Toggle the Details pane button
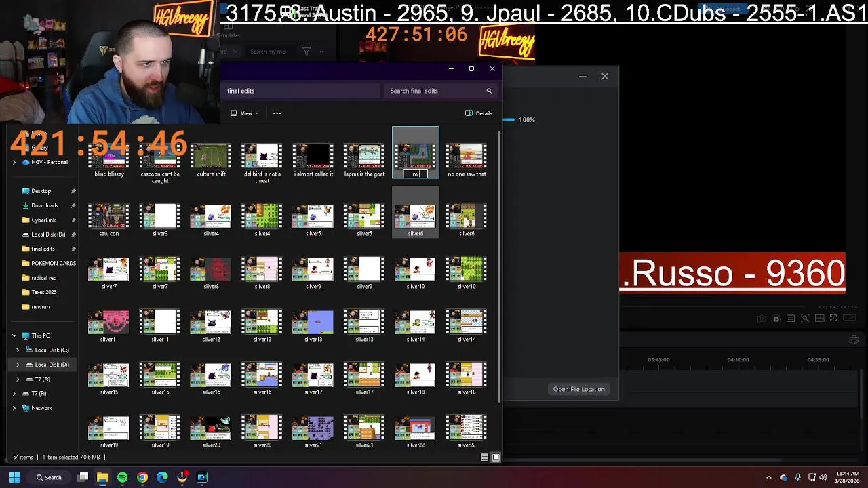 [x=479, y=113]
